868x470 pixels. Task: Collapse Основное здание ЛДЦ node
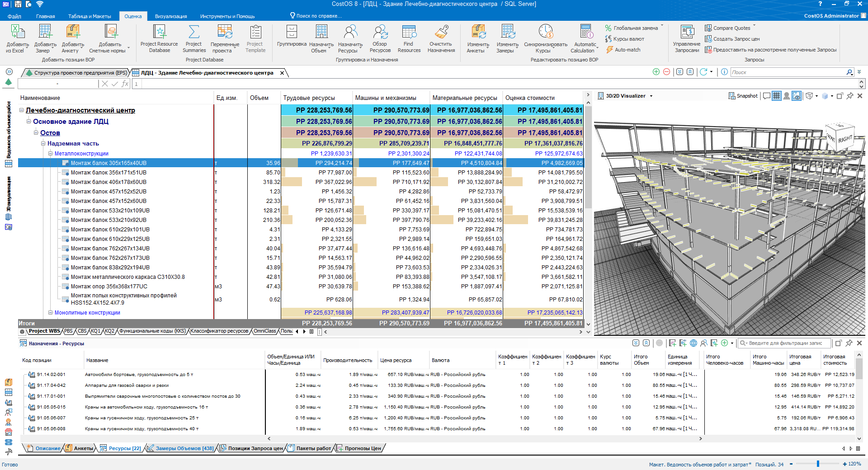pyautogui.click(x=28, y=121)
